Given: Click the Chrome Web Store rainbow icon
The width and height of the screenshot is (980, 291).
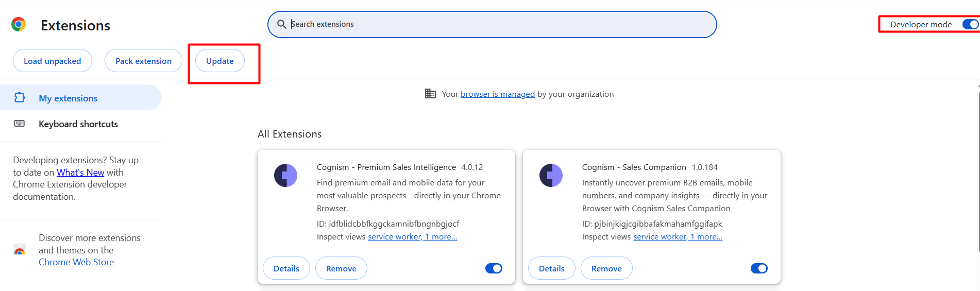Looking at the screenshot, I should pos(20,250).
